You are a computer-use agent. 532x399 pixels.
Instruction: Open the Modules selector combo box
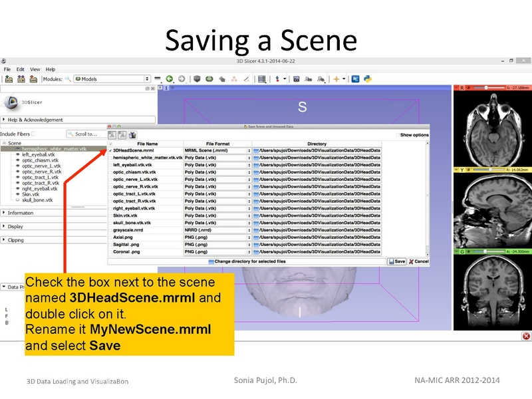click(x=112, y=79)
